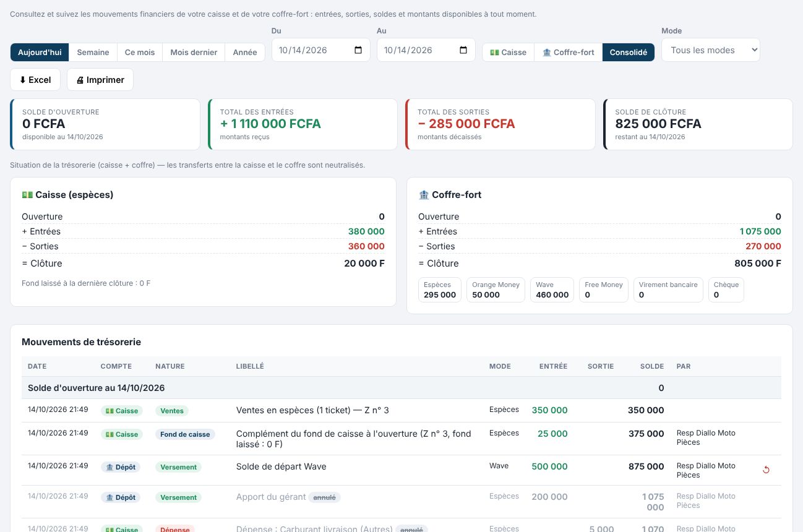
Task: Open the calendar picker in the Du date field
Action: click(x=358, y=50)
